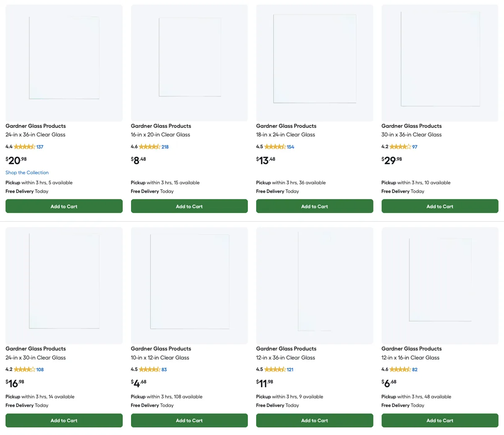Viewport: 504px width, 435px height.
Task: Open the 24-in x 30-in Clear Glass product title
Action: tap(35, 358)
